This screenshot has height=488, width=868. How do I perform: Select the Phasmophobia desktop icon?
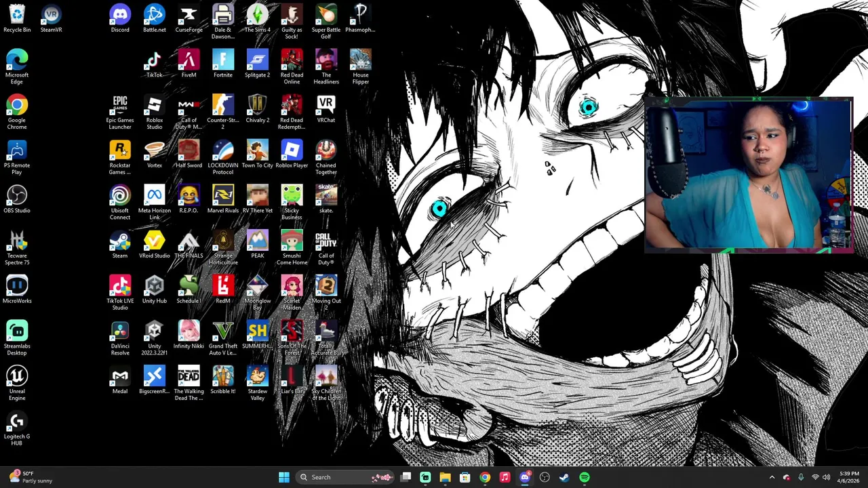tap(360, 18)
